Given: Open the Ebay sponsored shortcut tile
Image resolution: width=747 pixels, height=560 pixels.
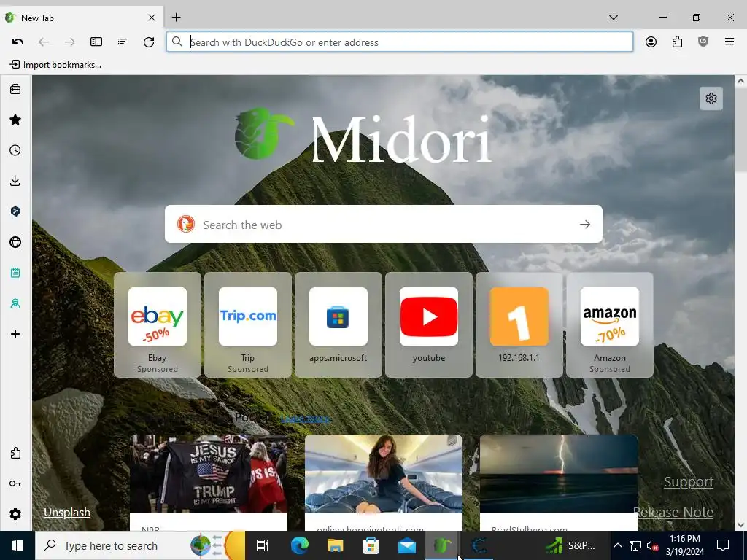Looking at the screenshot, I should click(x=158, y=324).
